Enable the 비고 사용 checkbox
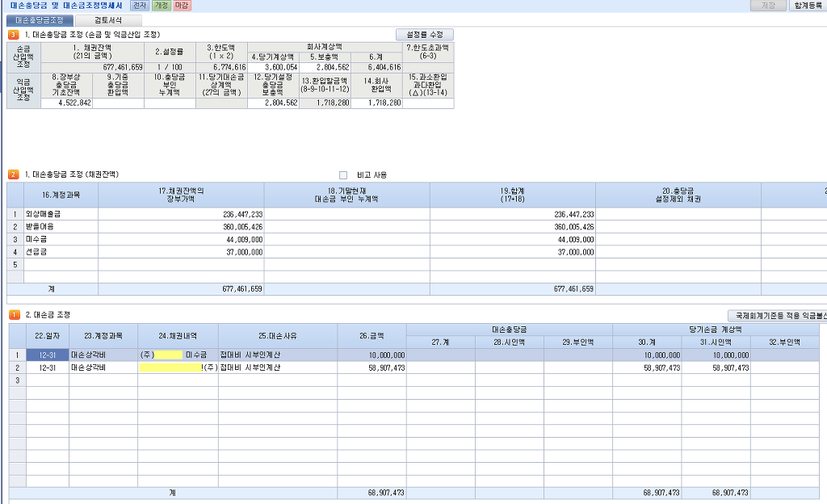 (x=343, y=174)
